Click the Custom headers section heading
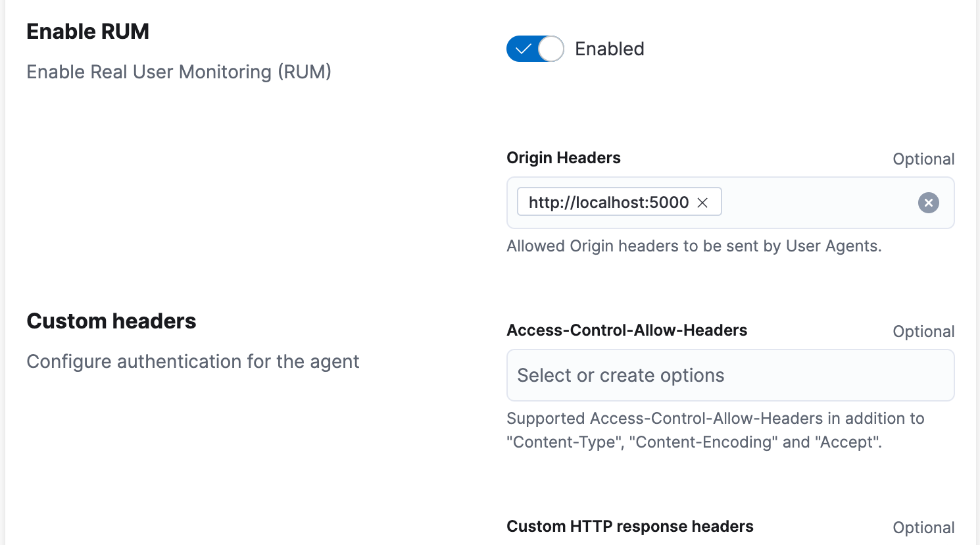This screenshot has width=980, height=545. coord(110,321)
